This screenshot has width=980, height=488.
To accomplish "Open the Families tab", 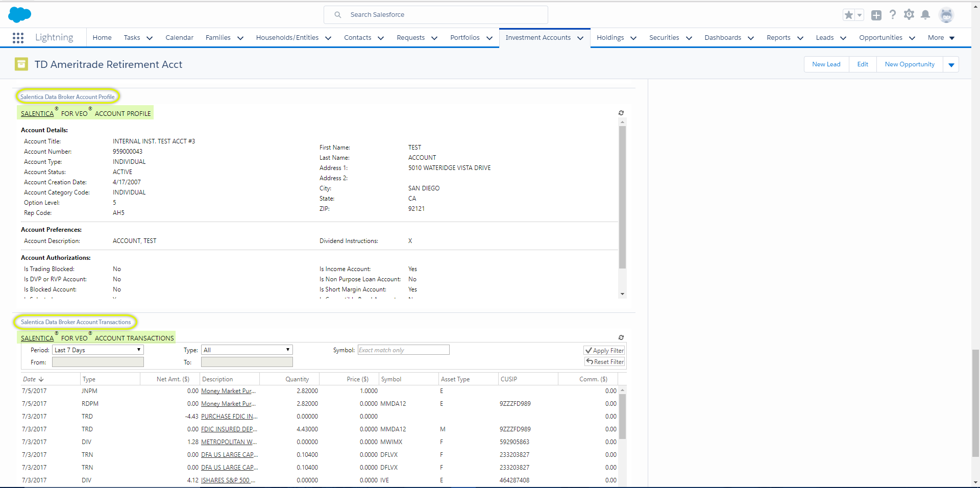I will (218, 38).
